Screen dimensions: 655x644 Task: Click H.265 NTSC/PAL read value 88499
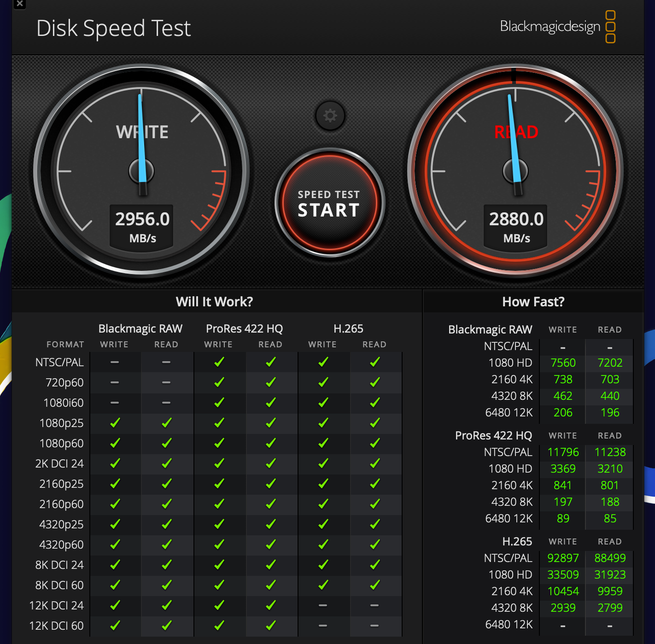coord(610,558)
